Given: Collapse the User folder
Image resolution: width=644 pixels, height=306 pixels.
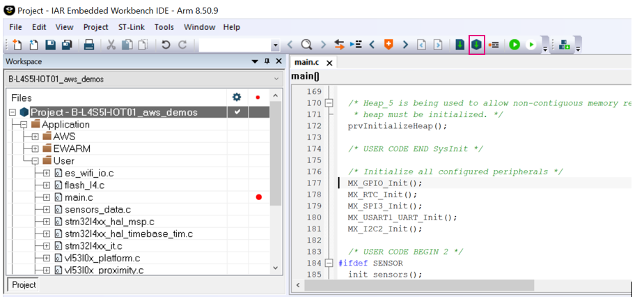Looking at the screenshot, I should pyautogui.click(x=35, y=161).
